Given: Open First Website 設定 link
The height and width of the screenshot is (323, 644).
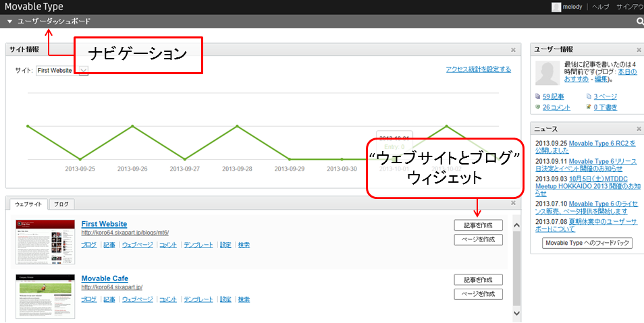Looking at the screenshot, I should click(225, 245).
